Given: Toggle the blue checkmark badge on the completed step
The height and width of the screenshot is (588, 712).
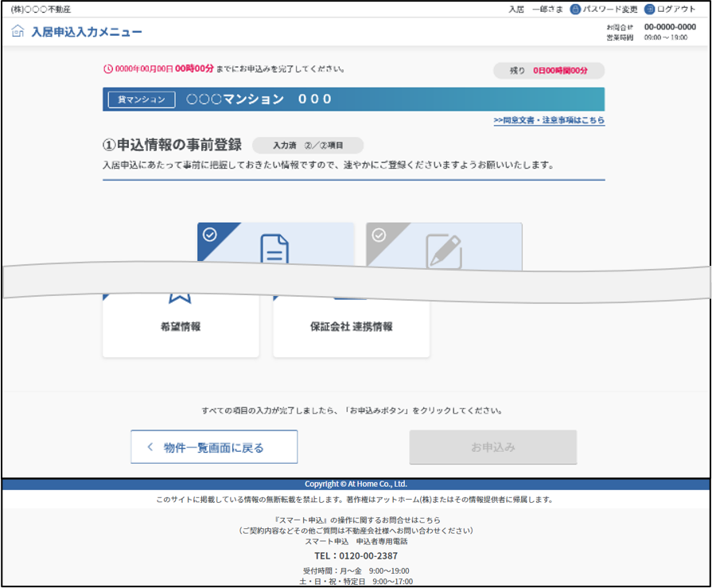Looking at the screenshot, I should coord(208,233).
